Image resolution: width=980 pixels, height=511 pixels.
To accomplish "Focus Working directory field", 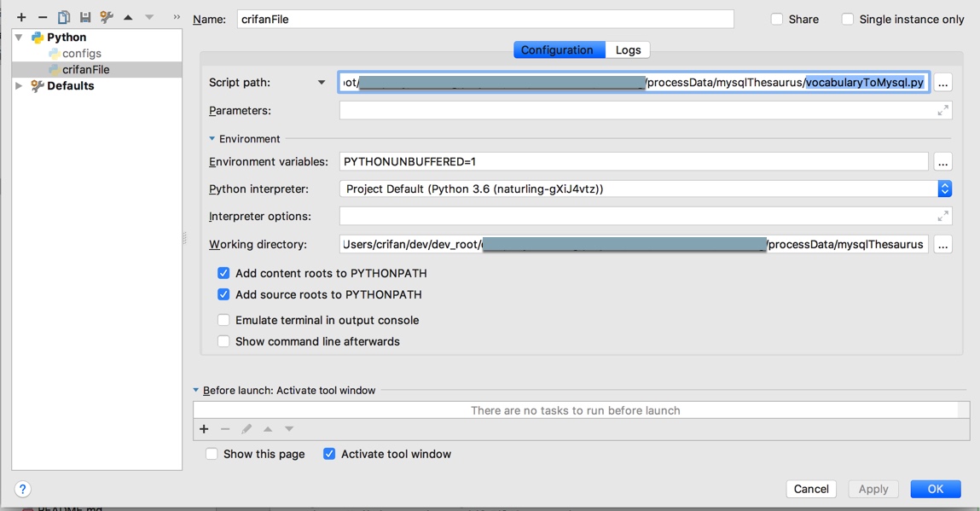I will point(634,245).
